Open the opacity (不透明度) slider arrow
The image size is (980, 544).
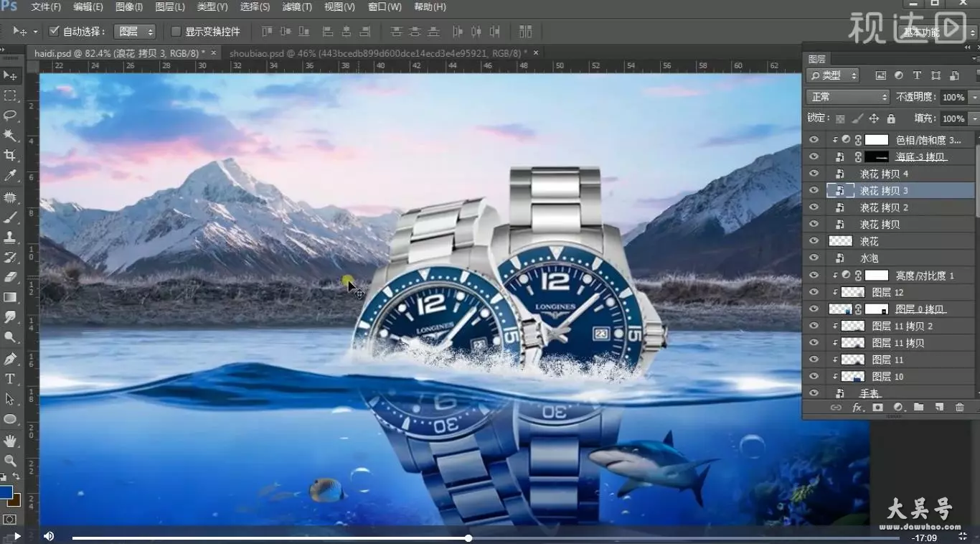coord(974,97)
